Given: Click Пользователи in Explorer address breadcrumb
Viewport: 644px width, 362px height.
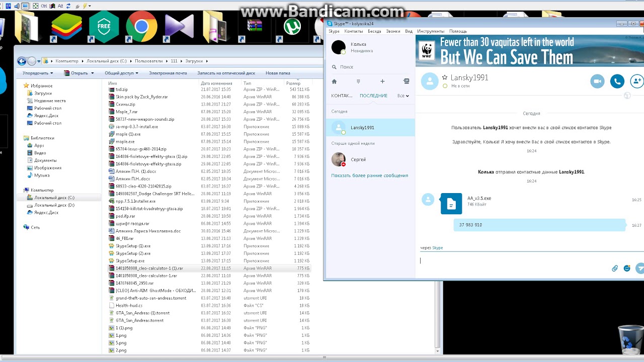Looking at the screenshot, I should 148,61.
